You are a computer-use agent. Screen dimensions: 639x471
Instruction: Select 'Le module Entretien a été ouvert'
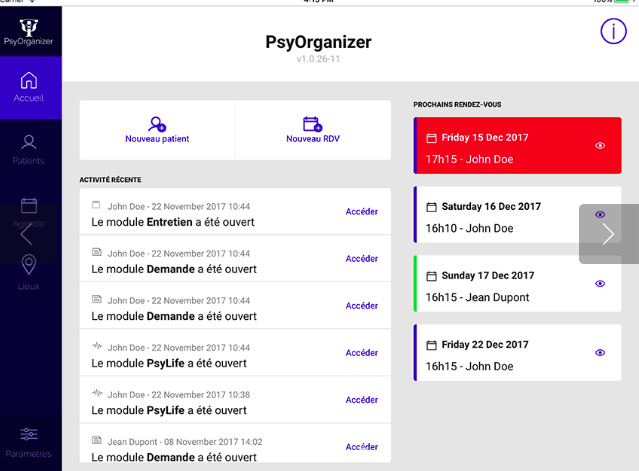point(173,222)
